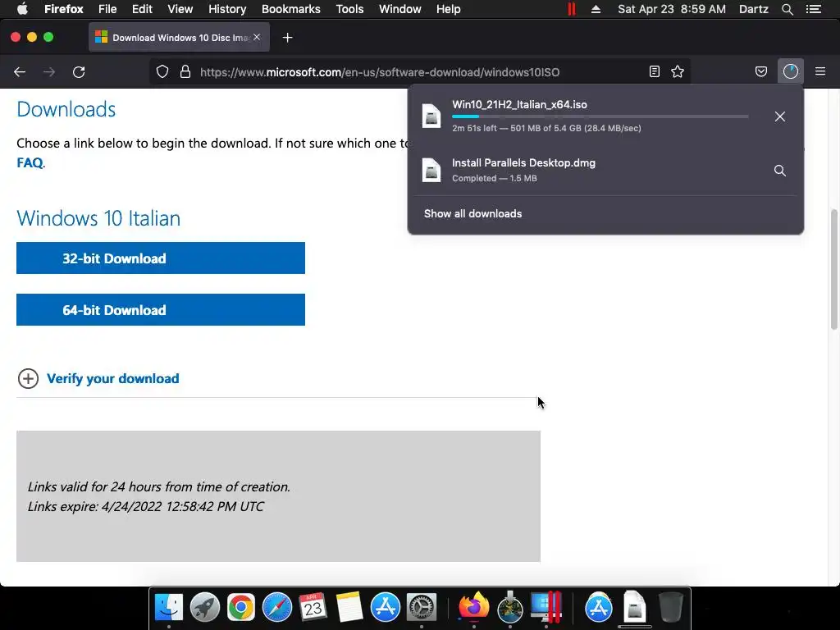Click the Downloads heading
Screen dimensions: 840x630
[66, 109]
